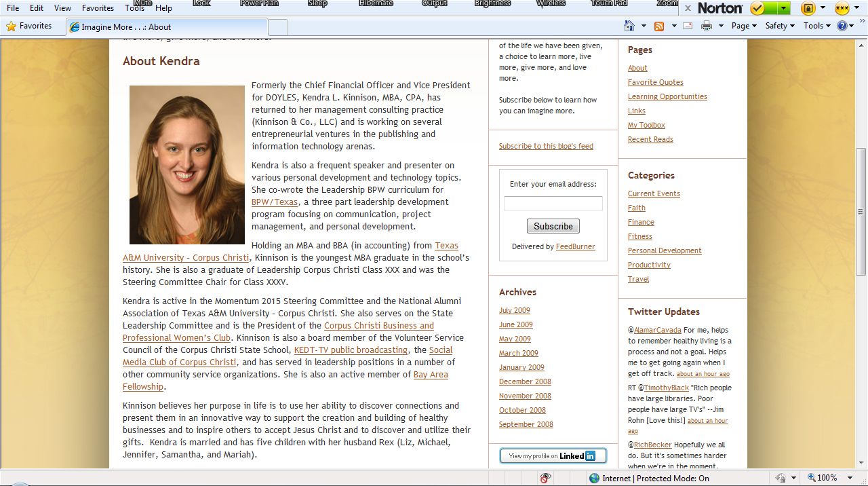Image resolution: width=868 pixels, height=486 pixels.
Task: Open the Productivity category link
Action: click(649, 265)
